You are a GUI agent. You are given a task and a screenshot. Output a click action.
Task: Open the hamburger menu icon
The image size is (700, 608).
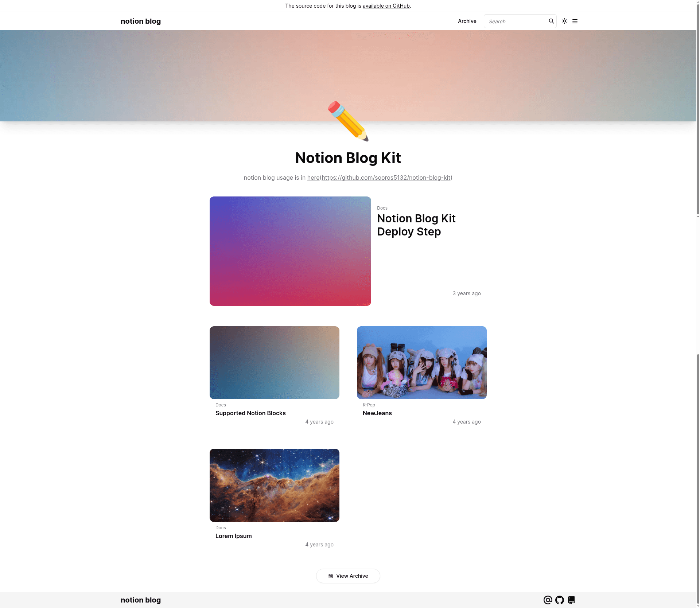pos(575,21)
